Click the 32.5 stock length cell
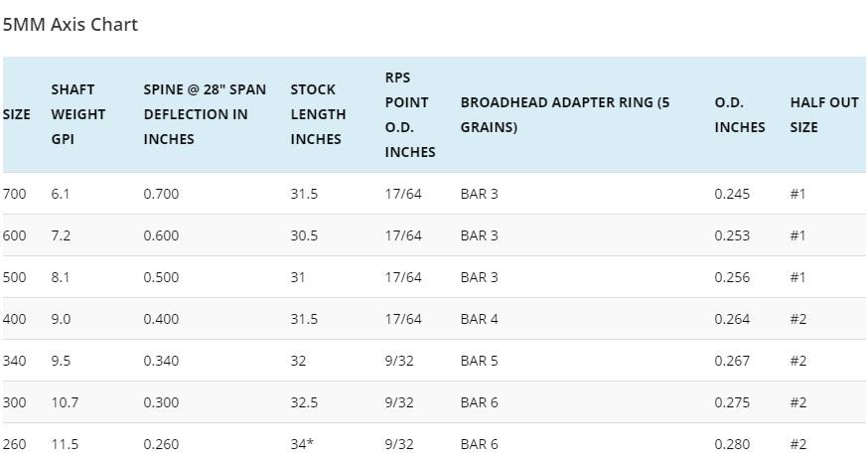Image resolution: width=868 pixels, height=463 pixels. coord(304,402)
